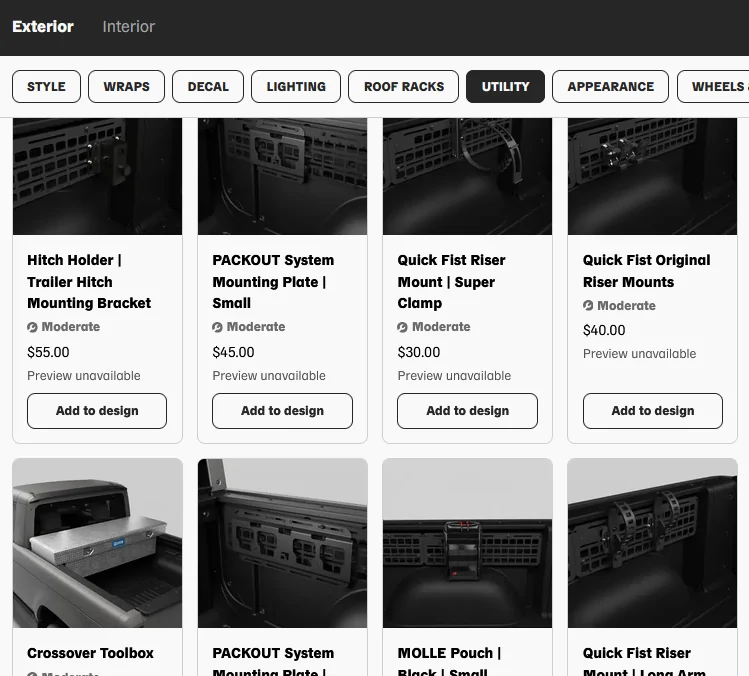Add Quick Fist Super Clamp to design

467,411
